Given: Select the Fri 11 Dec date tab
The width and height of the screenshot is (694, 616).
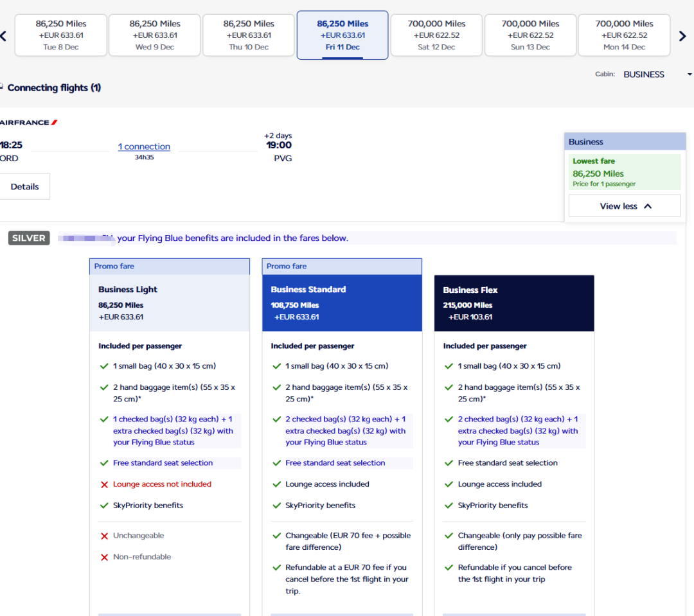Looking at the screenshot, I should click(343, 35).
